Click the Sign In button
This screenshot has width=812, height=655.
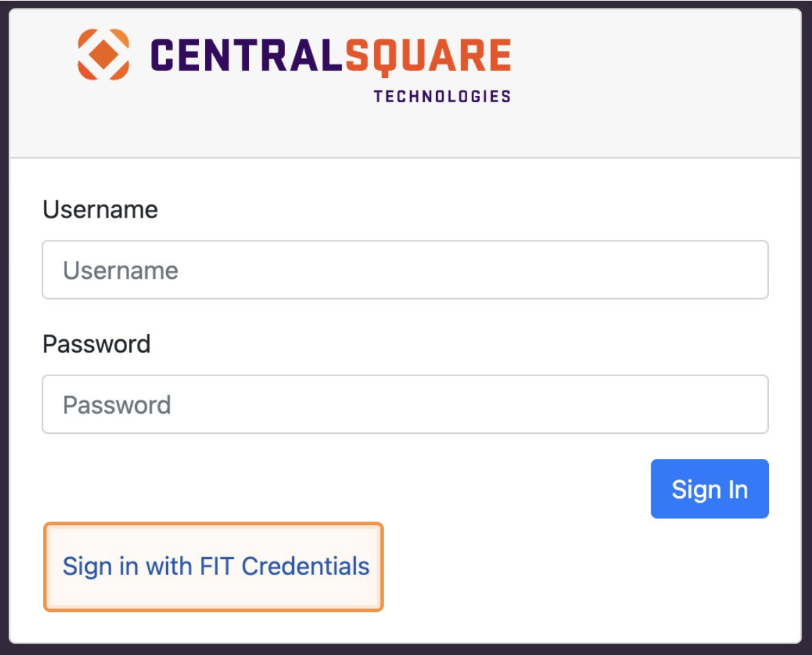point(709,488)
